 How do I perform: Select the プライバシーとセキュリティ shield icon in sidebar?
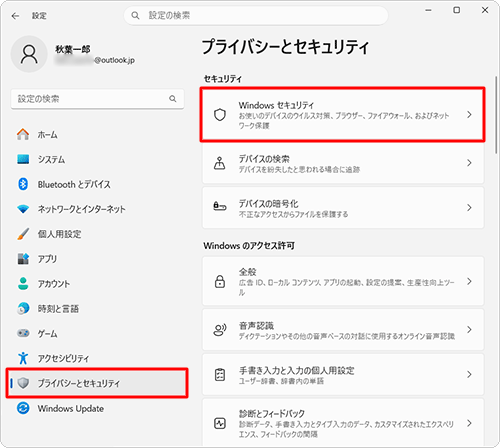point(23,383)
